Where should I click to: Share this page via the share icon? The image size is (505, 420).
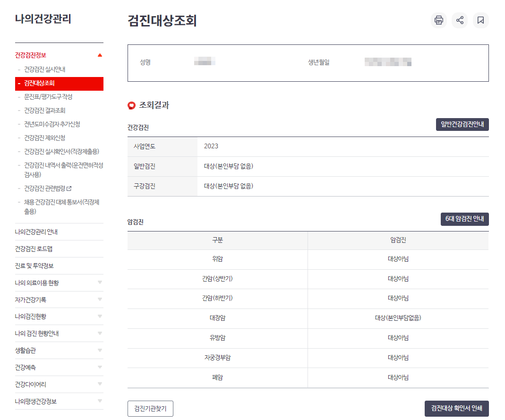[x=459, y=20]
